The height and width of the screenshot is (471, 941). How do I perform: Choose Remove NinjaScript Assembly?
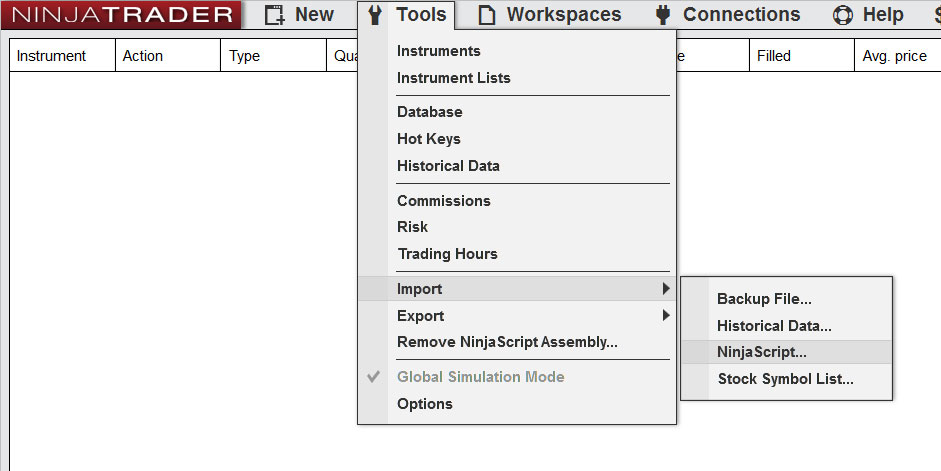coord(507,342)
